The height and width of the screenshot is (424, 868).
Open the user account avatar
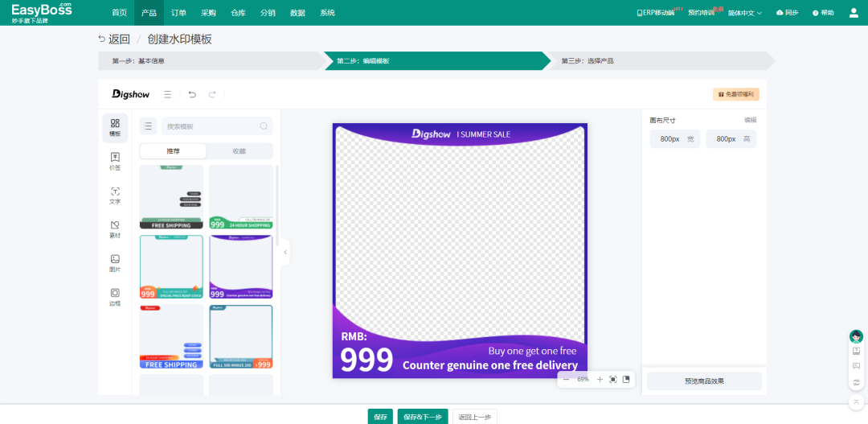pos(854,13)
